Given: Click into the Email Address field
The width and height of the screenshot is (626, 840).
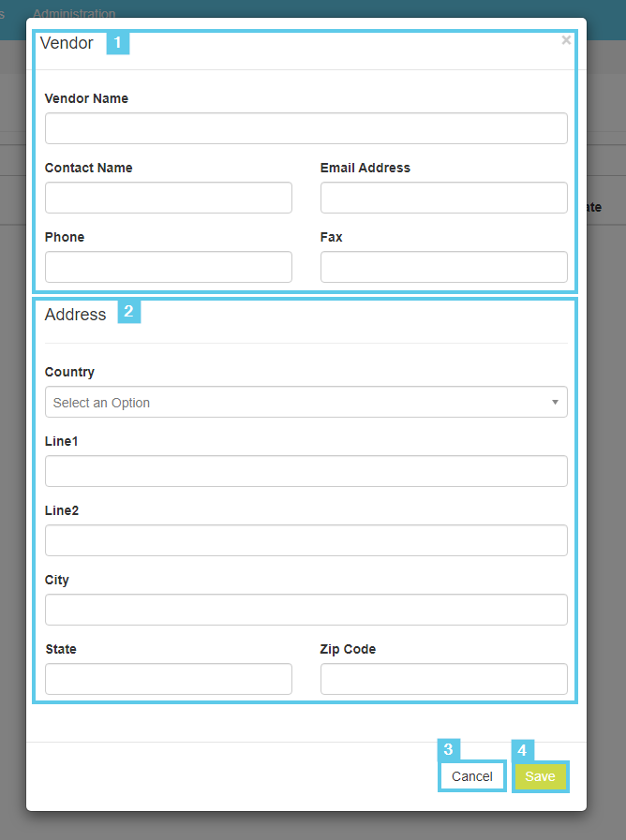Looking at the screenshot, I should click(443, 198).
